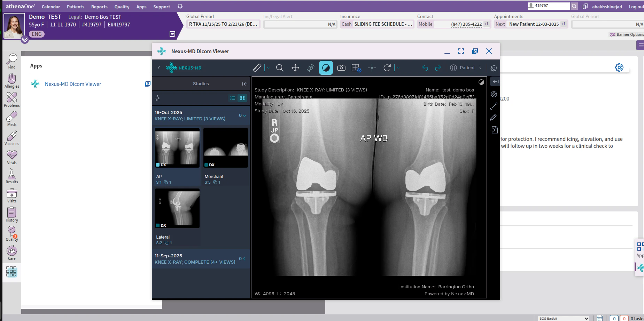Capture a screenshot with the camera tool
This screenshot has height=321, width=644.
(x=341, y=68)
